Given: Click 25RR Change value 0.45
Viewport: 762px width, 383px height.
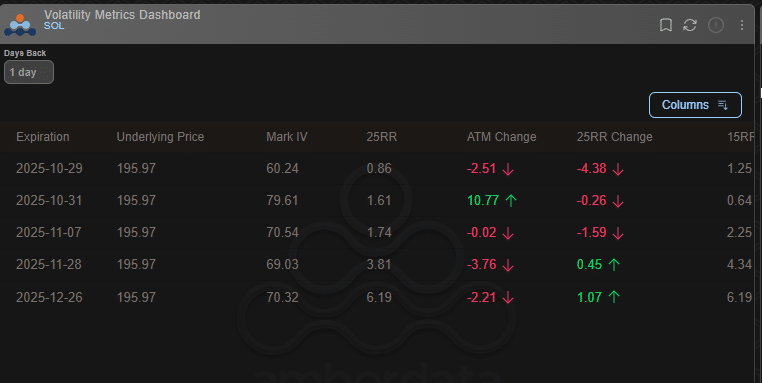Looking at the screenshot, I should [589, 264].
